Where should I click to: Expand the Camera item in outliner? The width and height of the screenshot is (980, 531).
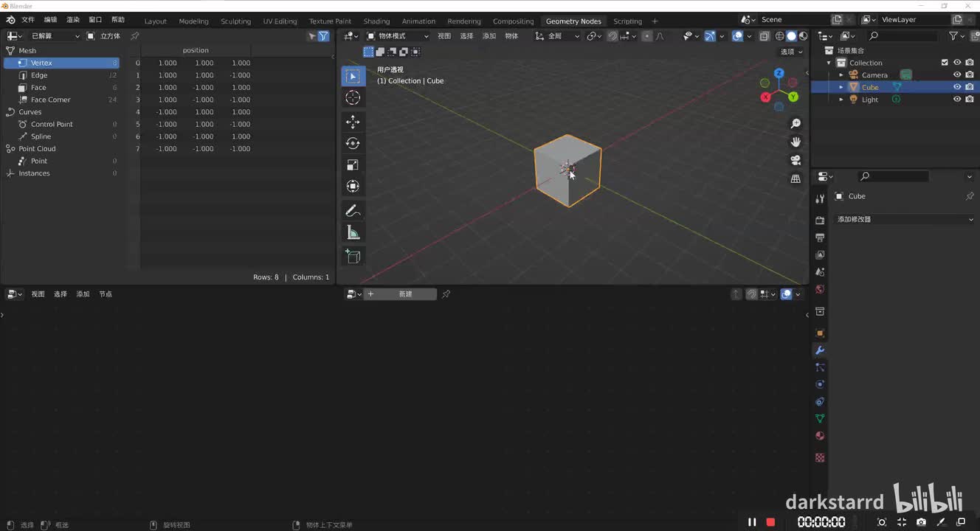tap(841, 75)
